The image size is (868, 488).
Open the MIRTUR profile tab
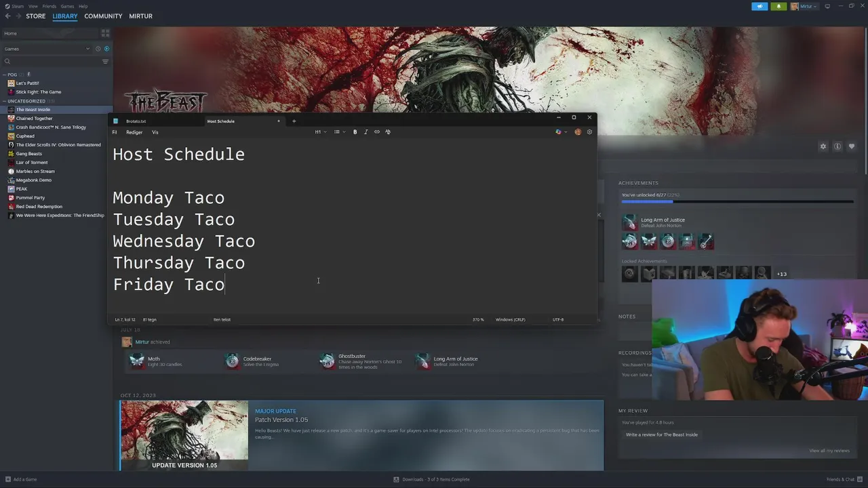[x=140, y=16]
